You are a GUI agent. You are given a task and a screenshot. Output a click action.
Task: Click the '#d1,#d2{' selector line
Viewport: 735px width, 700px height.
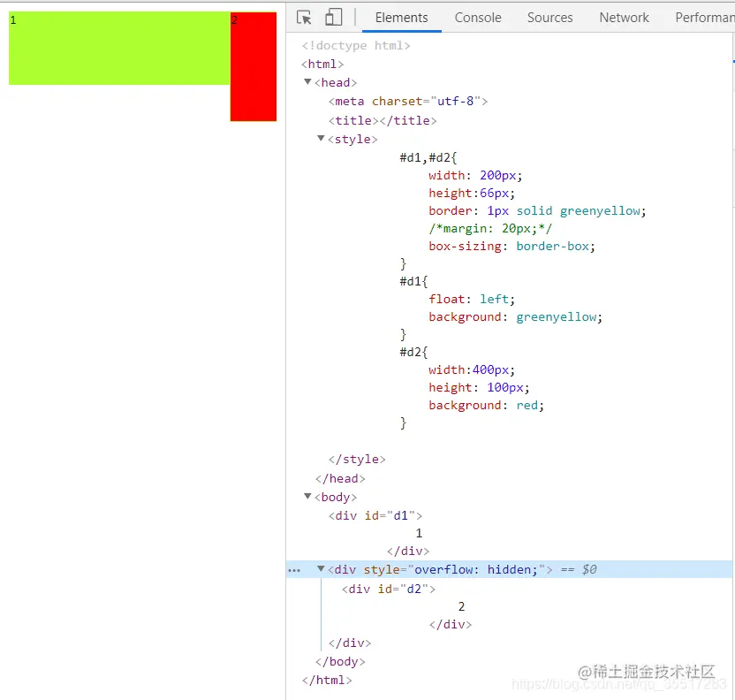[x=428, y=157]
